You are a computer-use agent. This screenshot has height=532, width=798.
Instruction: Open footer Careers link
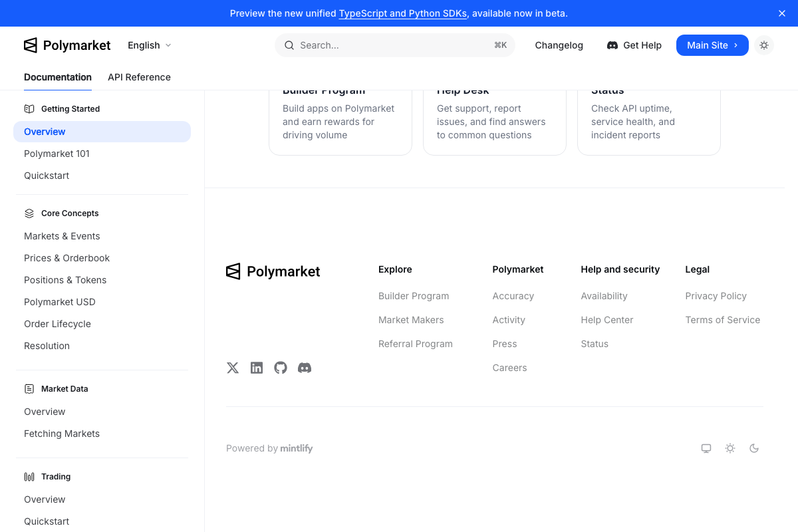coord(510,368)
